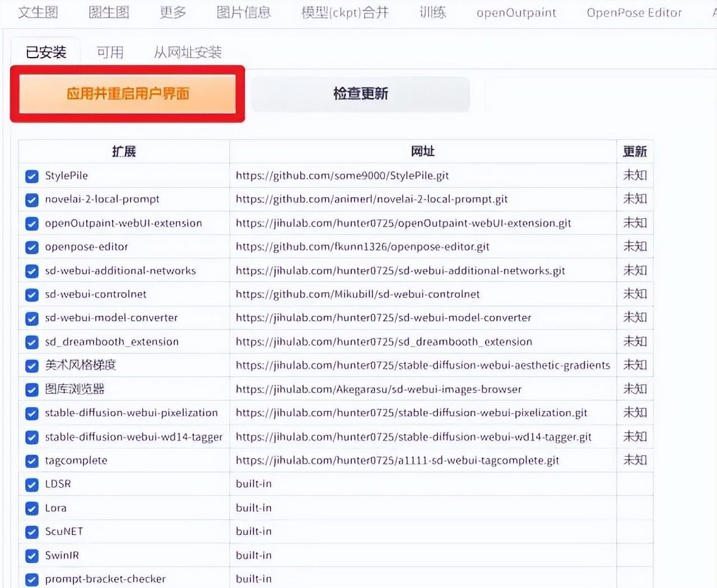Open the openOutpaint tab
The height and width of the screenshot is (588, 717).
(516, 12)
